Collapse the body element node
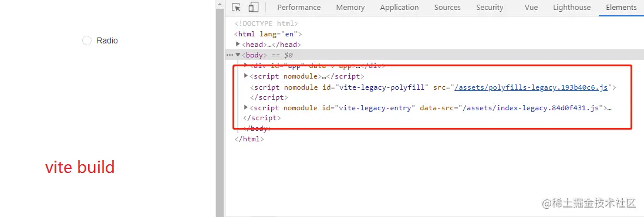This screenshot has width=644, height=217. click(238, 55)
